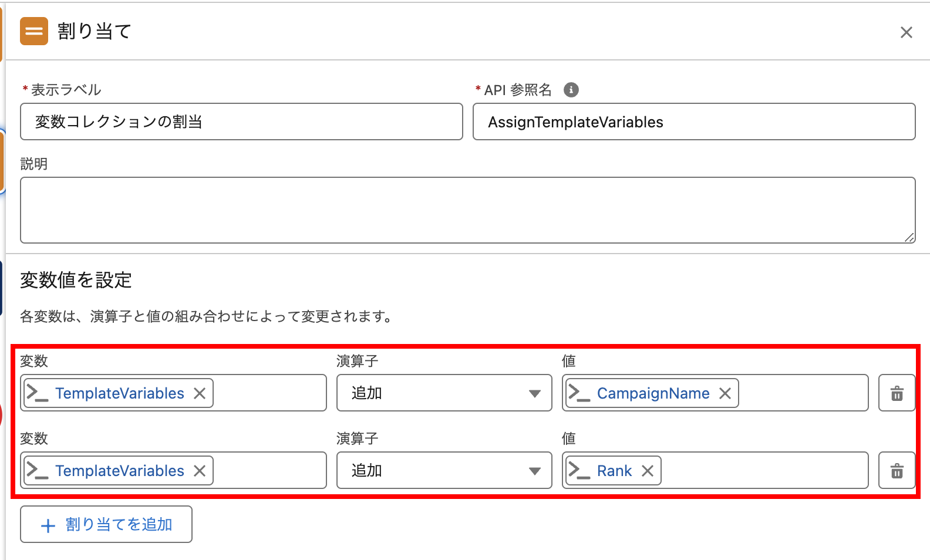Image resolution: width=930 pixels, height=560 pixels.
Task: Click the CampaignName pill label text
Action: coord(653,393)
